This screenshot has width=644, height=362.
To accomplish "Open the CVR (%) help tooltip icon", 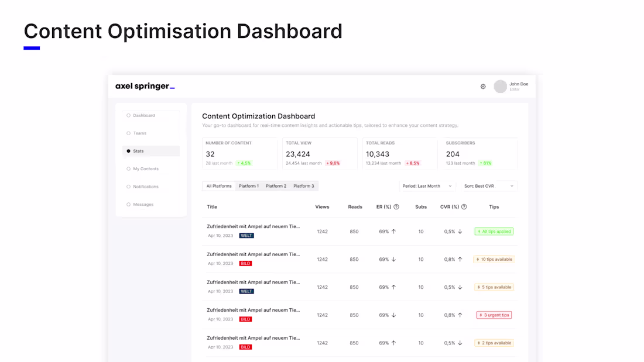I will (x=463, y=206).
